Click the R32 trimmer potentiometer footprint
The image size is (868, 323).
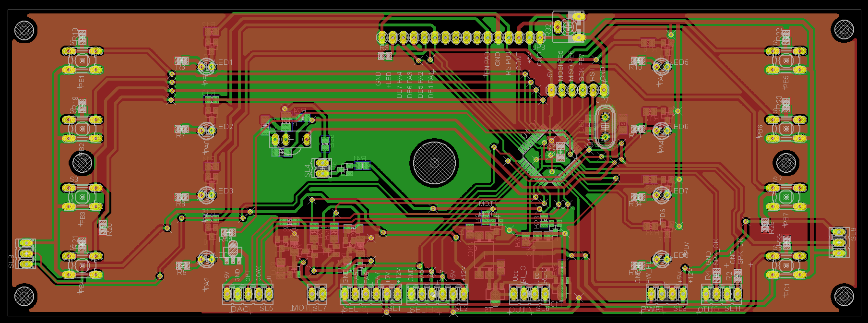569,26
